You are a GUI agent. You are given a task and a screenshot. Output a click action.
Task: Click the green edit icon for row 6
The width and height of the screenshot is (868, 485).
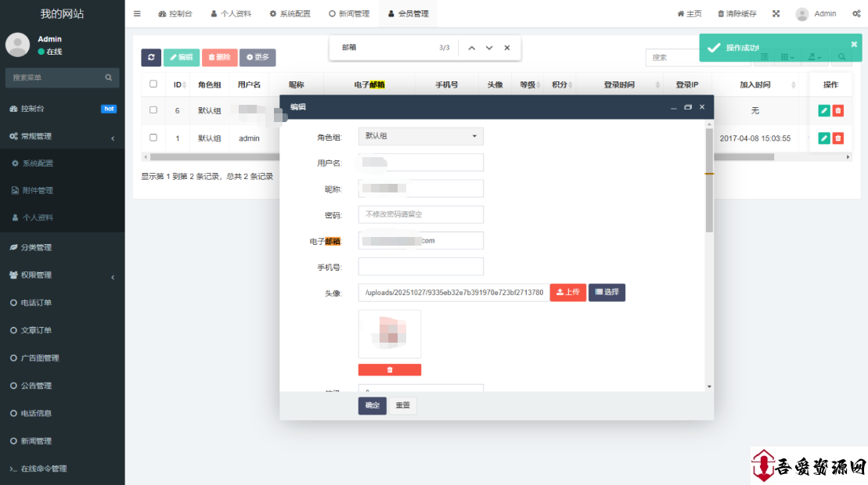[823, 110]
